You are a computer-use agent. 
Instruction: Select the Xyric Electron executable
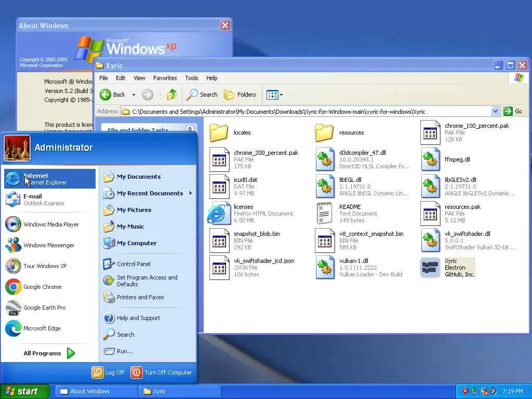(x=448, y=268)
